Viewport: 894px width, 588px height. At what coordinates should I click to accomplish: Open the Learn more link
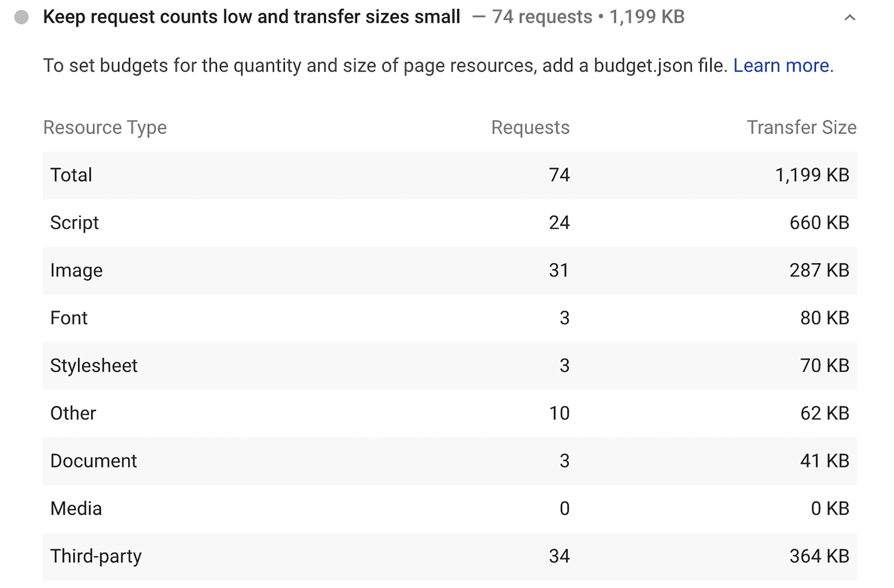tap(781, 65)
